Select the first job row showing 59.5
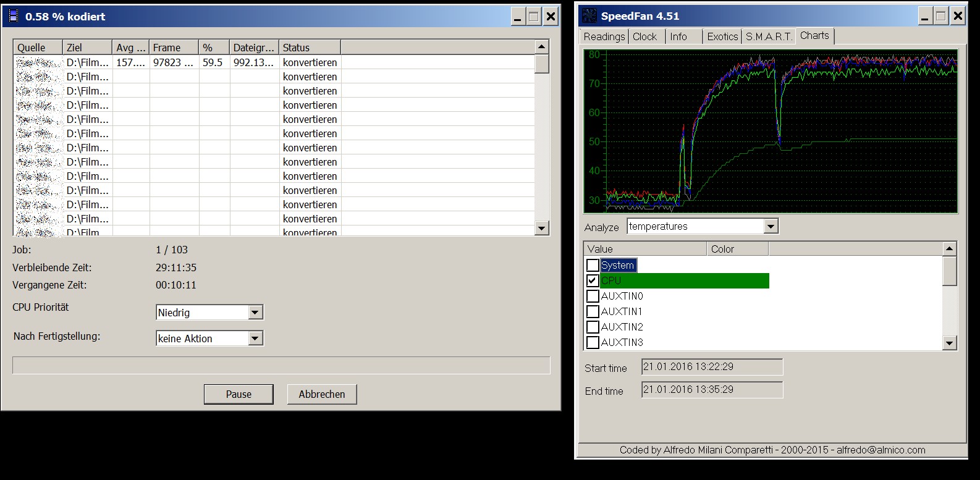The width and height of the screenshot is (980, 480). point(274,62)
